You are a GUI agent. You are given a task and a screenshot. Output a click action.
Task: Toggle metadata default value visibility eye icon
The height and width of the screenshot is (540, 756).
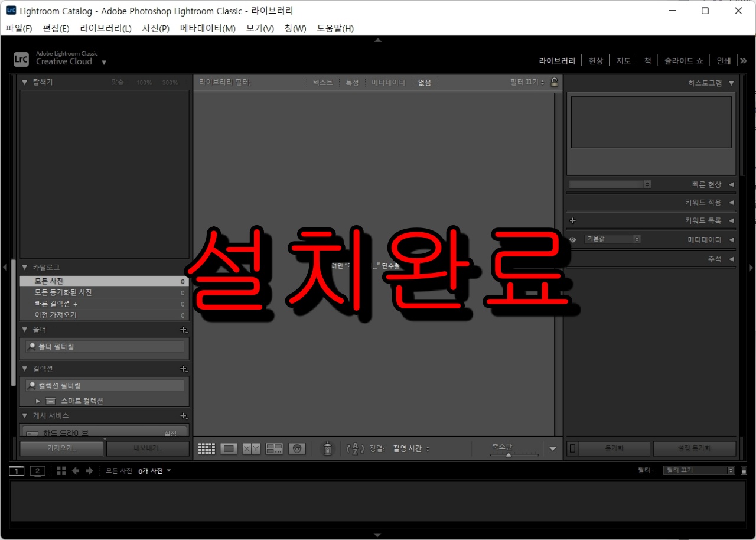tap(572, 239)
